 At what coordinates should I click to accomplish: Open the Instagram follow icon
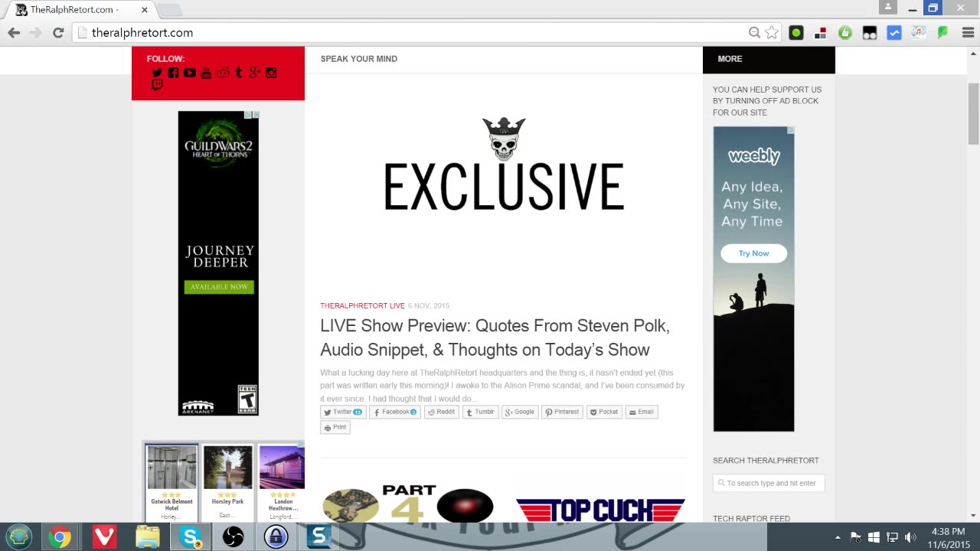[271, 73]
